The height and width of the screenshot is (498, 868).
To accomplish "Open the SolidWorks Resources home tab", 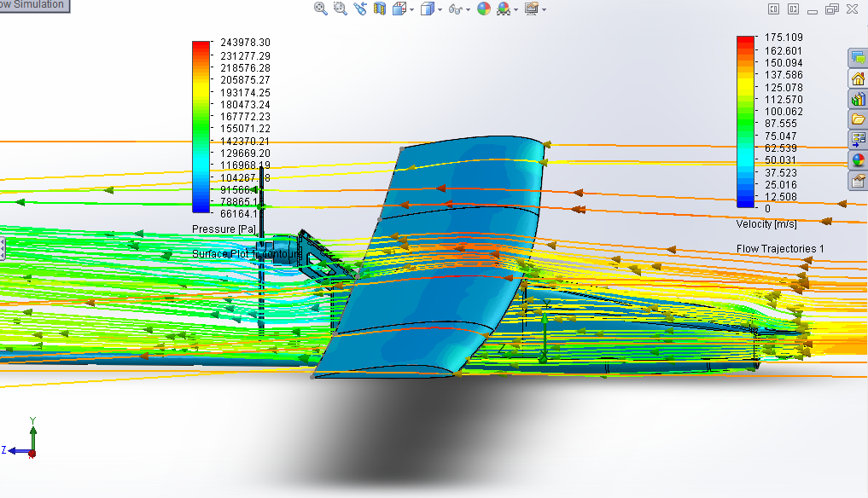I will point(858,78).
